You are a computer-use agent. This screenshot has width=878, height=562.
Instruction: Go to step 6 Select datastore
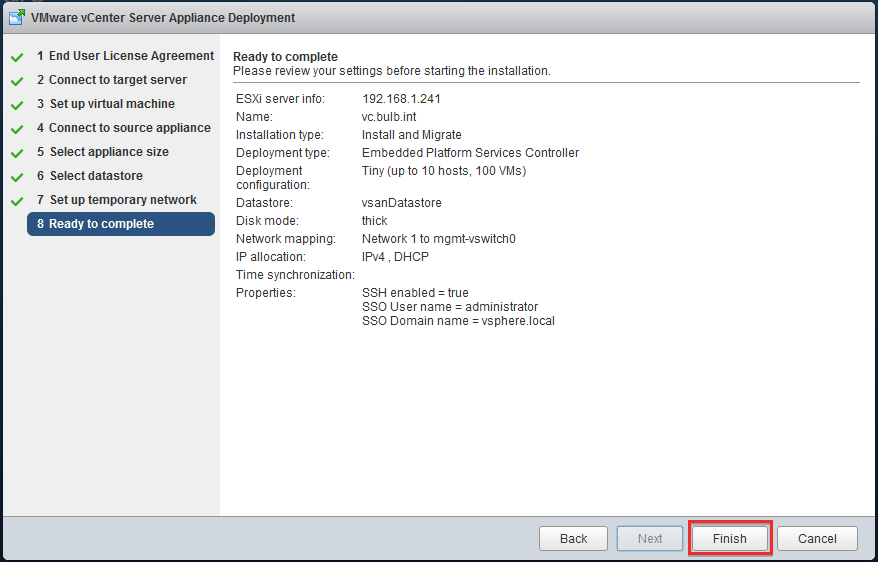(x=90, y=176)
